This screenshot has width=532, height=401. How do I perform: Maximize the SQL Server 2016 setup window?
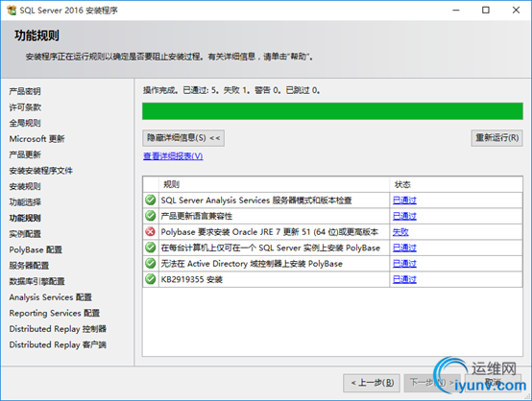[x=486, y=11]
